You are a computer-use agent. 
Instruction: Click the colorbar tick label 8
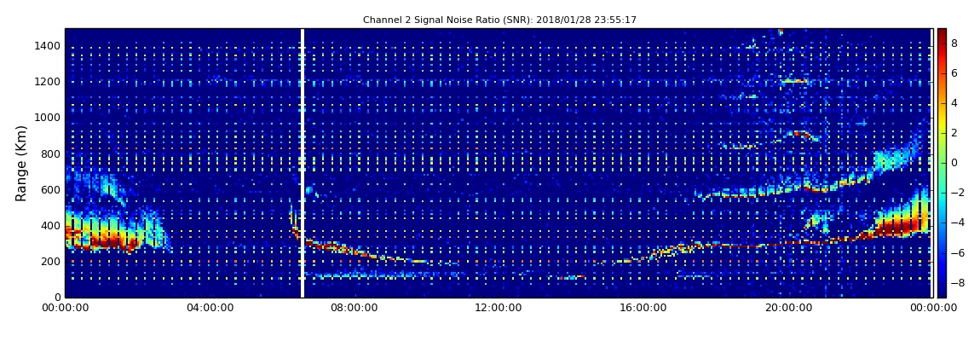pyautogui.click(x=954, y=43)
